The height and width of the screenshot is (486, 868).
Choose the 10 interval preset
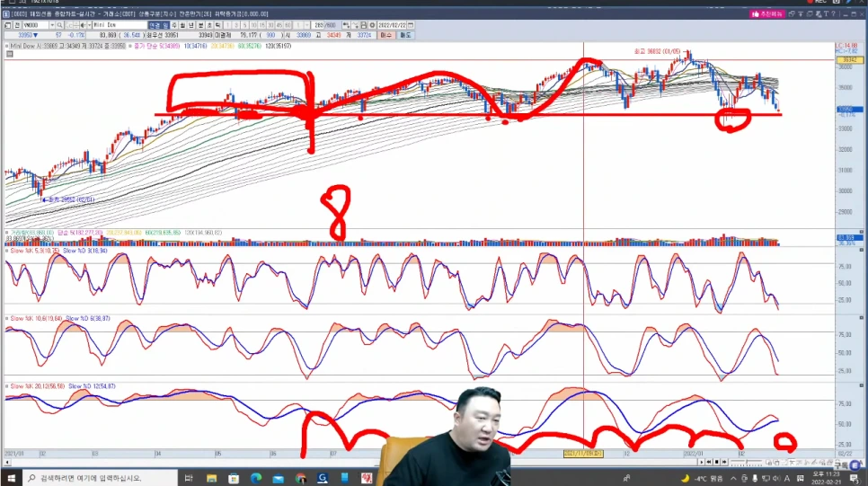(253, 25)
